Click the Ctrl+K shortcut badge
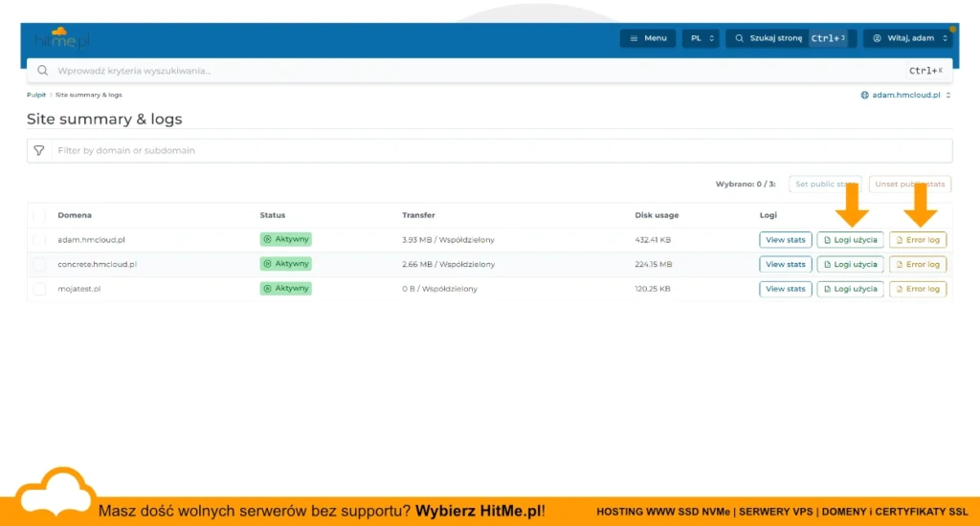Screen dimensions: 980x526 925,71
